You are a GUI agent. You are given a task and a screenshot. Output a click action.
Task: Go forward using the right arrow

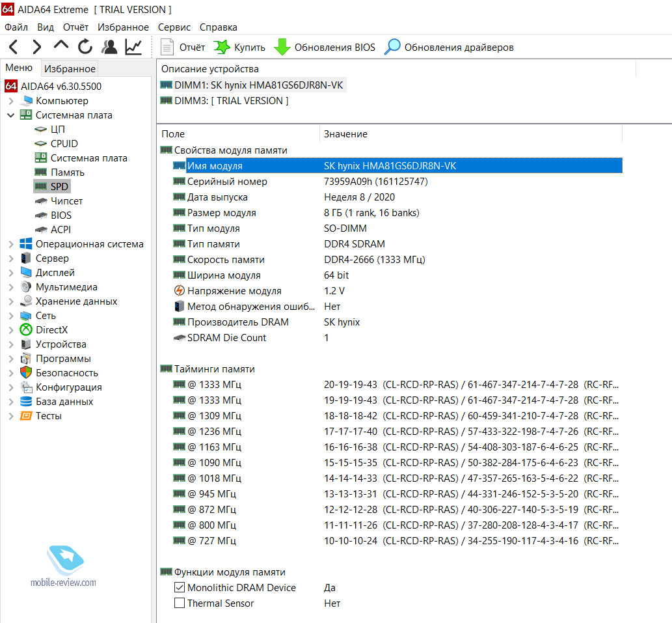click(37, 47)
